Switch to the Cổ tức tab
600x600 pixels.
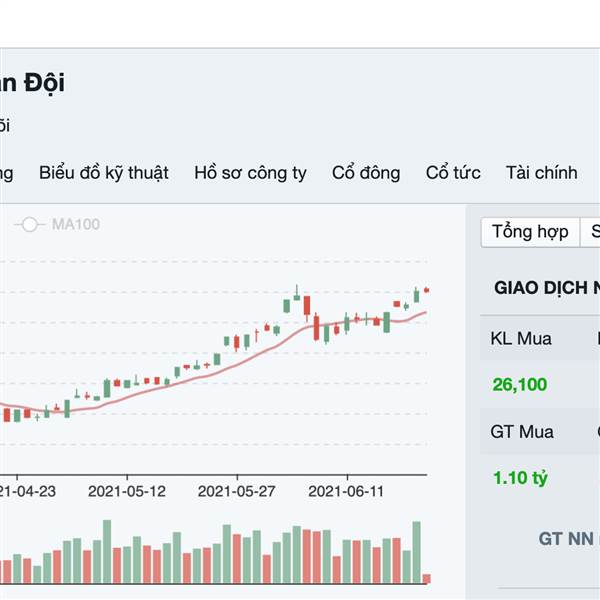(453, 173)
